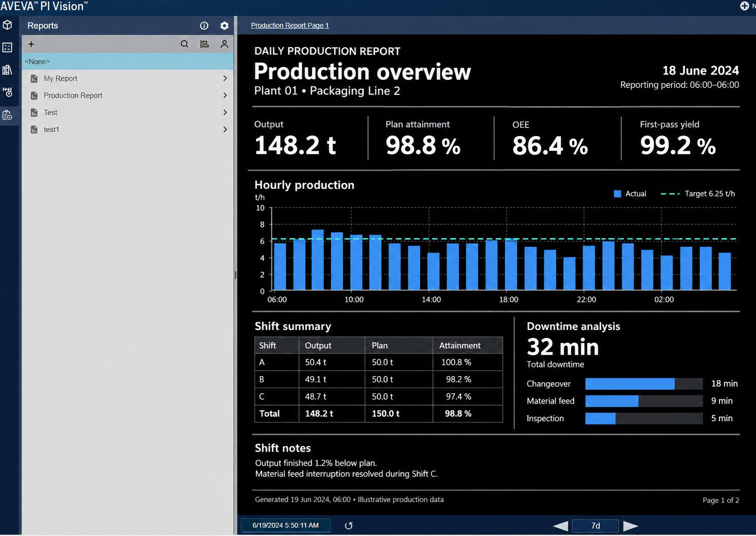Image resolution: width=756 pixels, height=536 pixels.
Task: Select the Reports icon in left sidebar
Action: point(8,115)
